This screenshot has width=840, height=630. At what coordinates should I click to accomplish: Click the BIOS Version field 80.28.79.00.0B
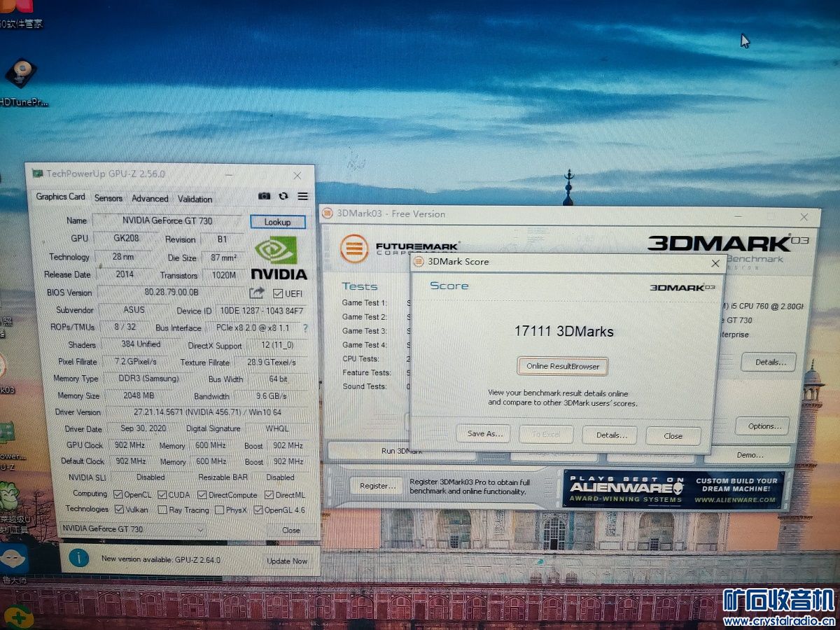171,292
